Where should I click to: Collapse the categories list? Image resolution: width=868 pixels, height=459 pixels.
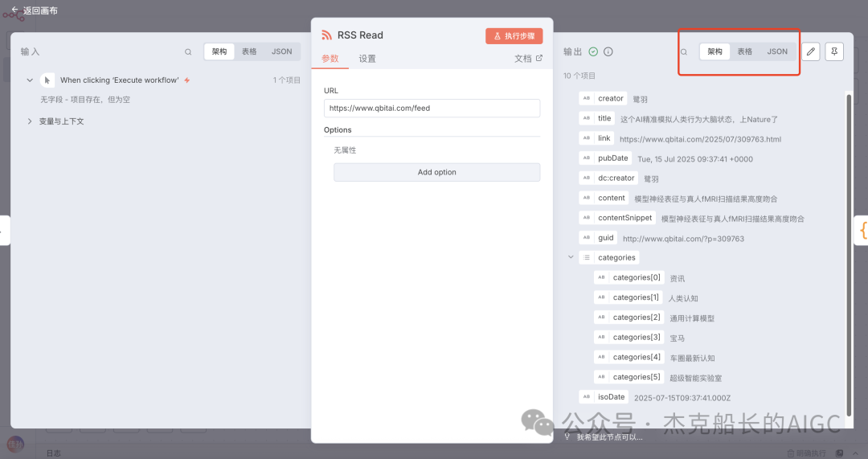pos(571,257)
